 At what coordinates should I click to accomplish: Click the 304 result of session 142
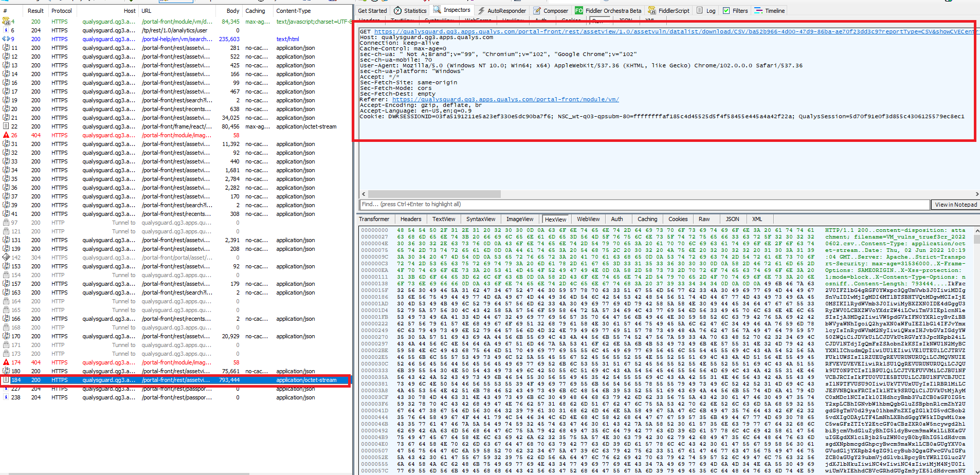[35, 258]
